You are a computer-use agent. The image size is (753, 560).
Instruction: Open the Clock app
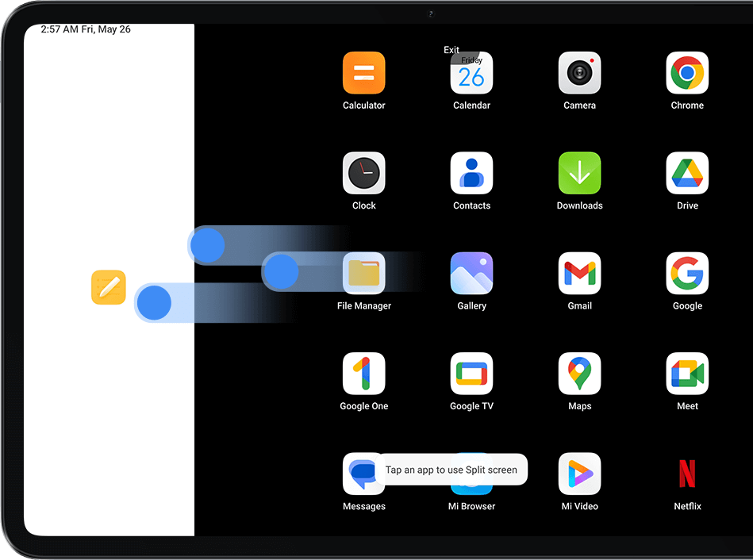coord(363,173)
